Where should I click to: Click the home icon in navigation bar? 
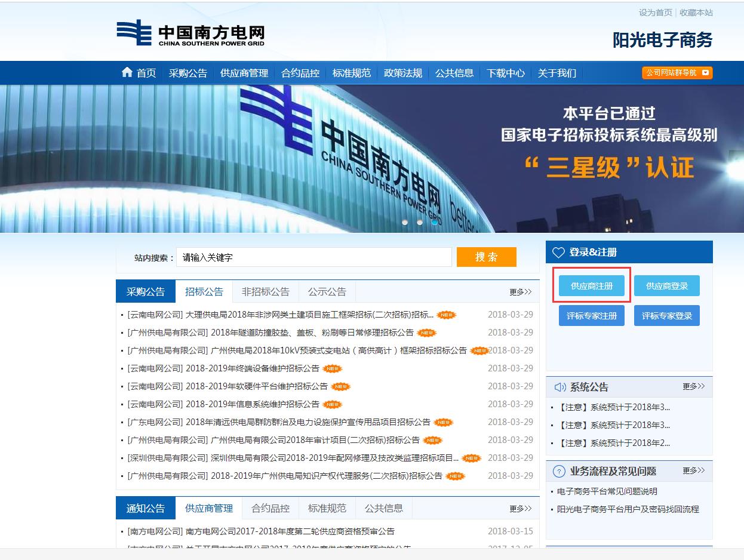(127, 72)
